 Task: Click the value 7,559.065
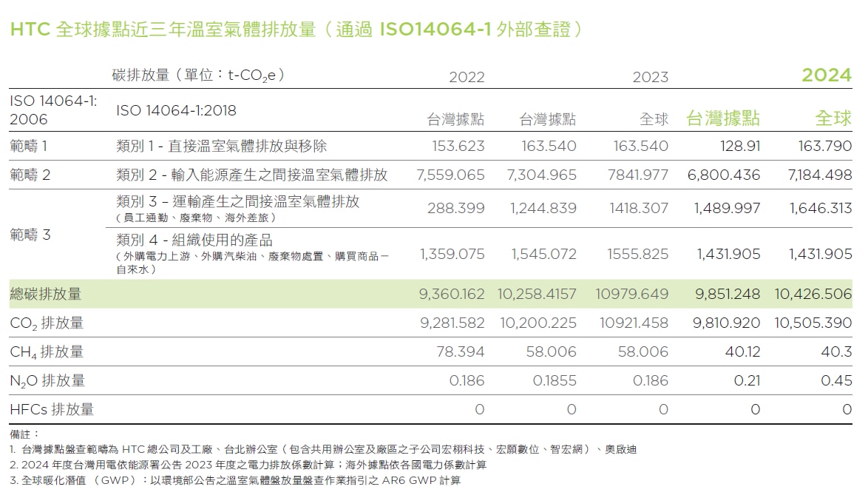(450, 175)
